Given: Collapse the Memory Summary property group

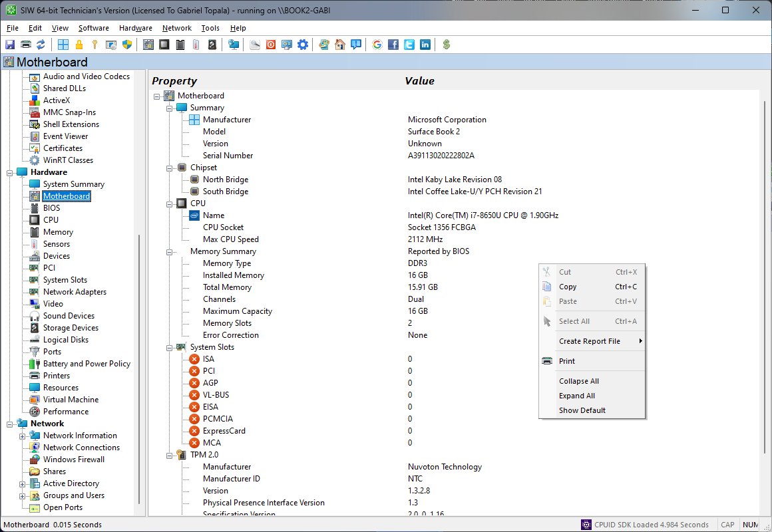Looking at the screenshot, I should (x=169, y=252).
